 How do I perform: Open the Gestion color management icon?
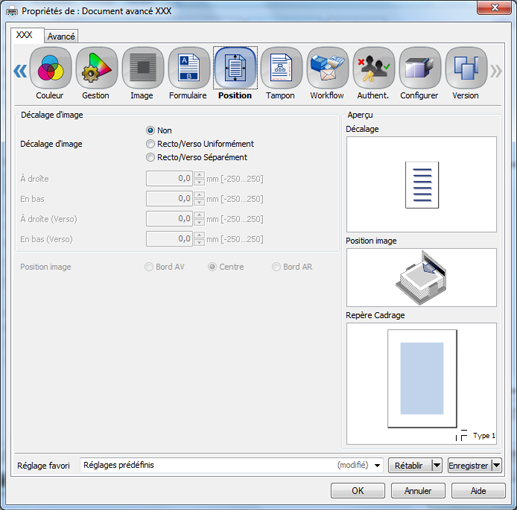coord(97,68)
